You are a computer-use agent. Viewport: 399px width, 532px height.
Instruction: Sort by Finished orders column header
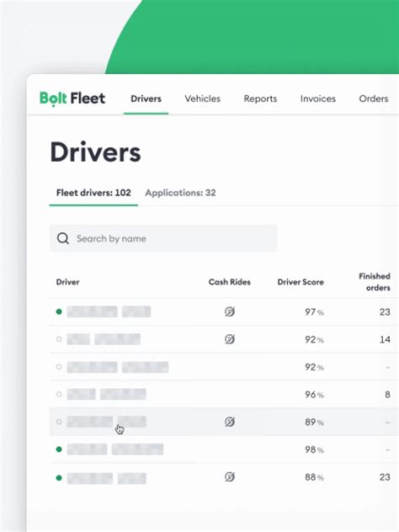[375, 282]
